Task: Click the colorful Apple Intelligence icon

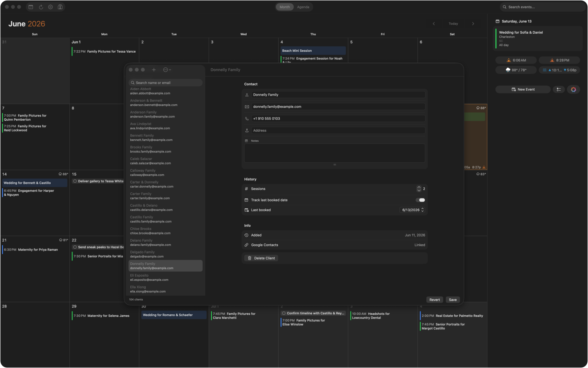Action: click(x=573, y=89)
